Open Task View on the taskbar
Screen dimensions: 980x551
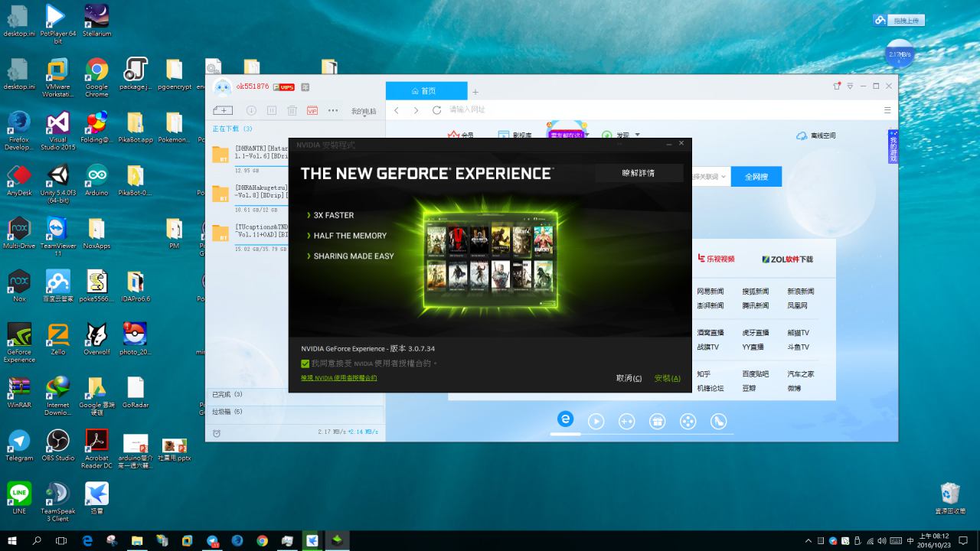pos(62,540)
